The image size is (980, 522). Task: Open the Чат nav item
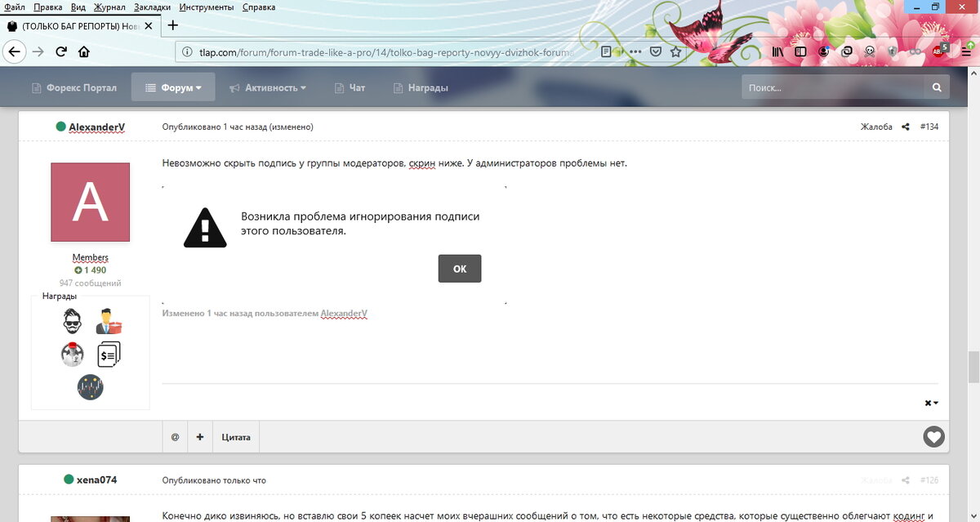pos(350,87)
